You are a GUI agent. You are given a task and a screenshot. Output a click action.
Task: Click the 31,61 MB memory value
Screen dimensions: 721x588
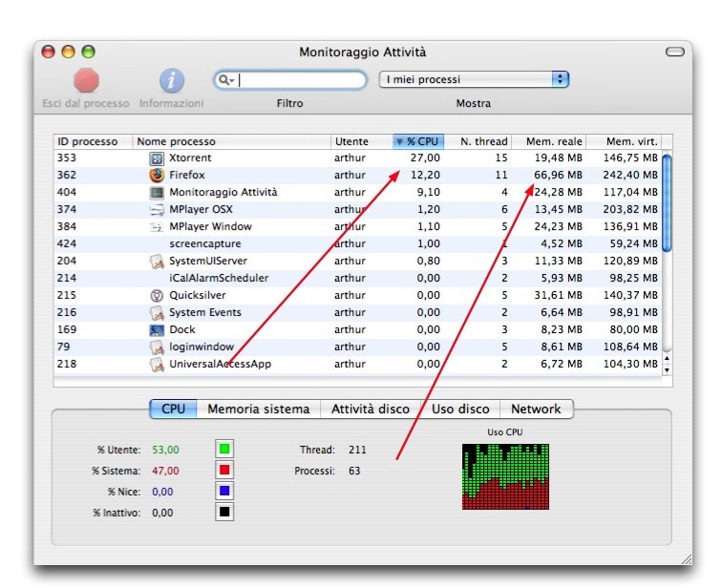click(559, 295)
